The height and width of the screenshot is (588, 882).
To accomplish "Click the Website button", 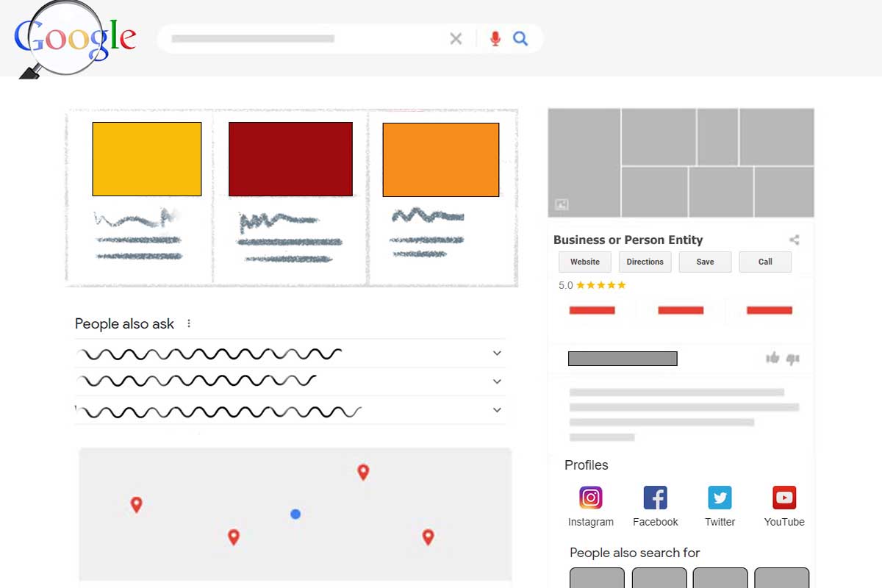I will click(x=585, y=262).
